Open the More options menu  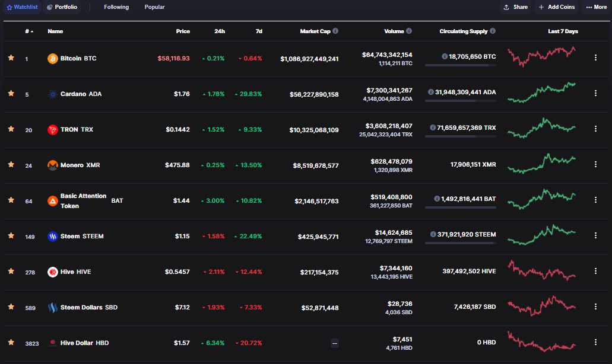[597, 7]
